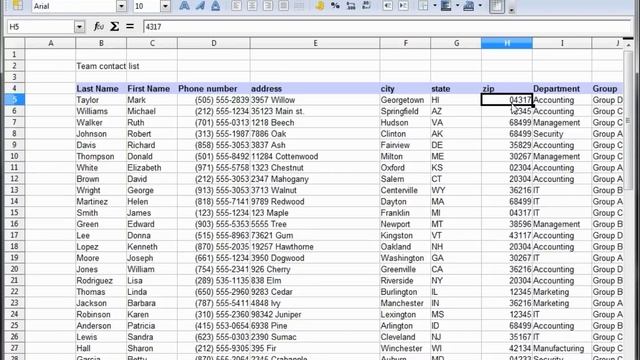Viewport: 640px width, 360px height.
Task: Click the Arial font name field
Action: pyautogui.click(x=74, y=6)
